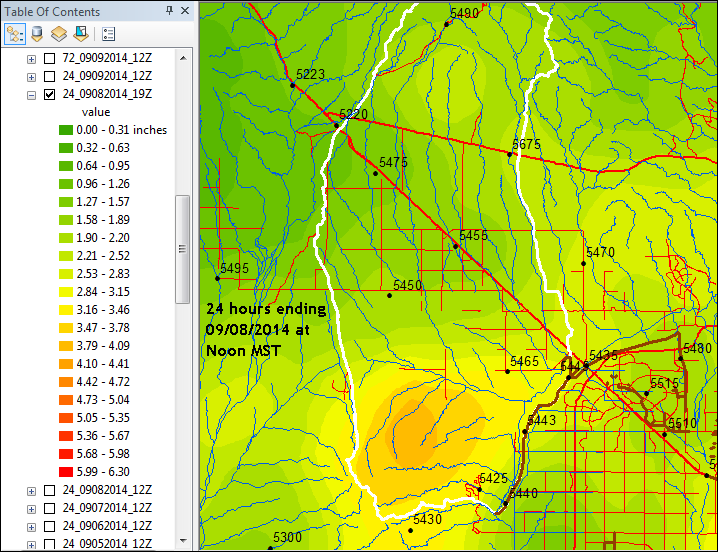Expand the 24_09082014_12Z layer
The height and width of the screenshot is (552, 718).
point(31,491)
